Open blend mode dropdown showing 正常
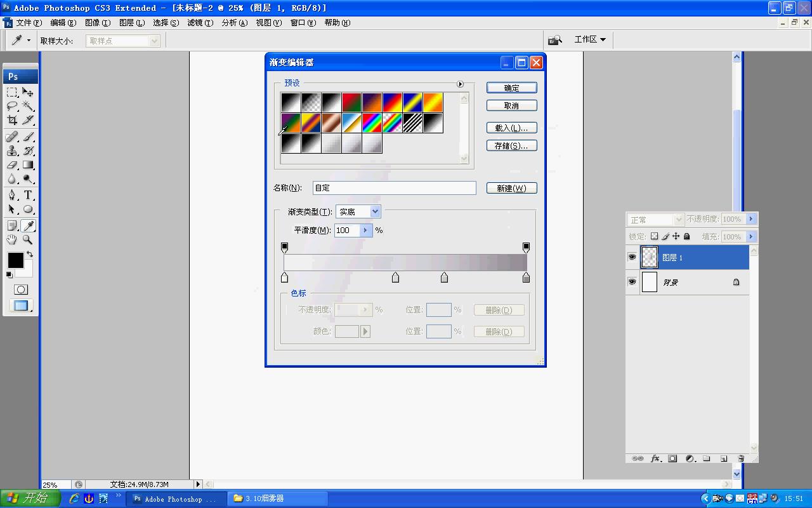This screenshot has height=508, width=812. 655,219
